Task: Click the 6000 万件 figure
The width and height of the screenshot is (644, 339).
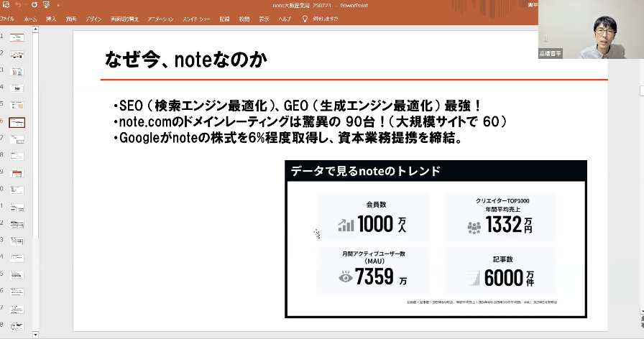Action: pyautogui.click(x=510, y=278)
